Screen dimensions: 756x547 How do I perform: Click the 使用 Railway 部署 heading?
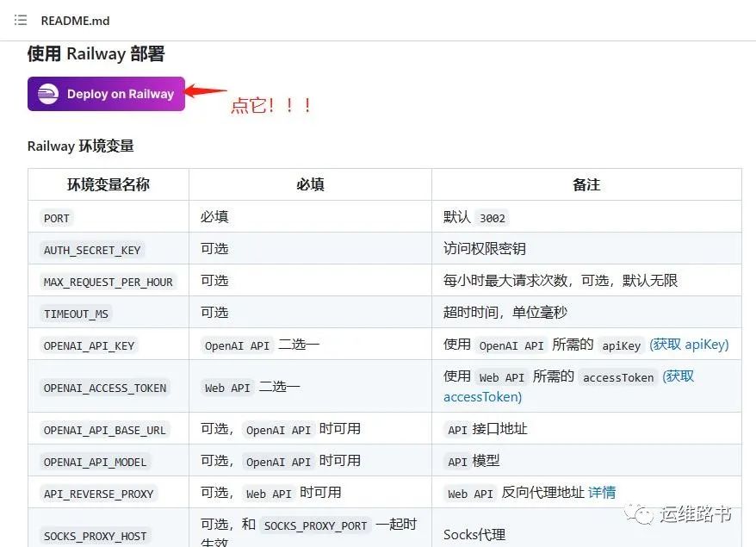point(96,53)
